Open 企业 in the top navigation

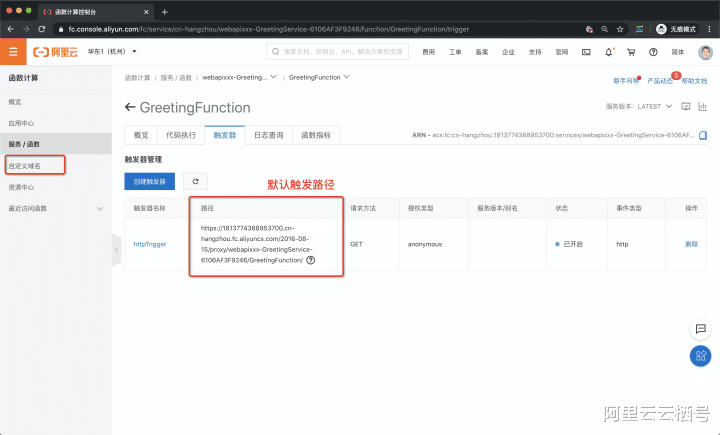pos(508,52)
